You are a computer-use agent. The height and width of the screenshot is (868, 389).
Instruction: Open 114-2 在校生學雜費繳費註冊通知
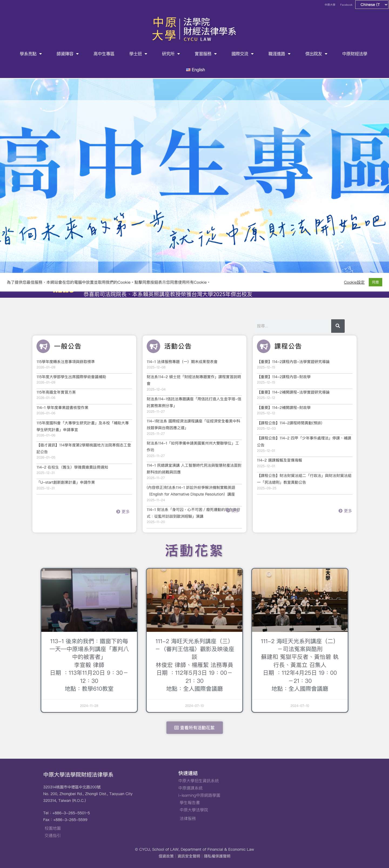click(x=72, y=467)
